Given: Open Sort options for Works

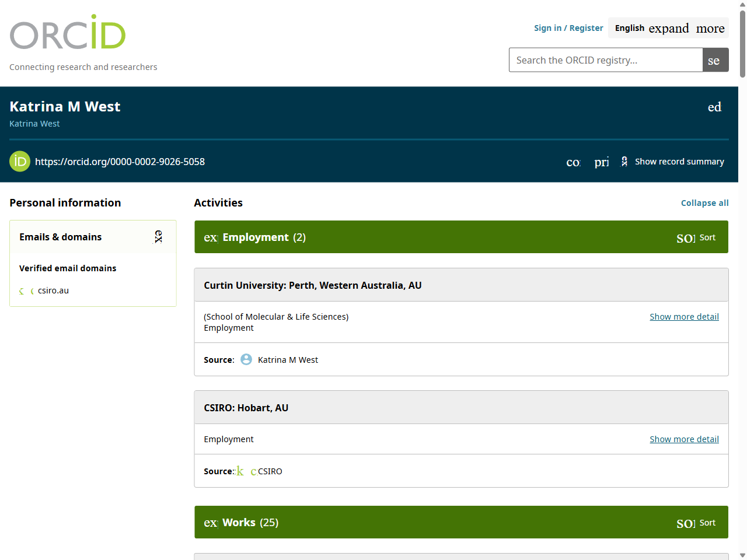Looking at the screenshot, I should 696,523.
